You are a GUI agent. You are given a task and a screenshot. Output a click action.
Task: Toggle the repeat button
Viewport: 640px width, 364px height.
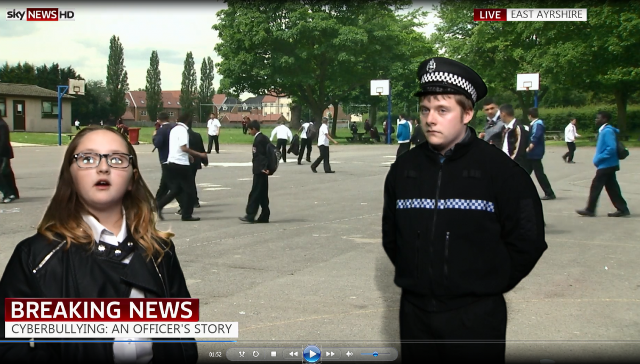pos(255,354)
